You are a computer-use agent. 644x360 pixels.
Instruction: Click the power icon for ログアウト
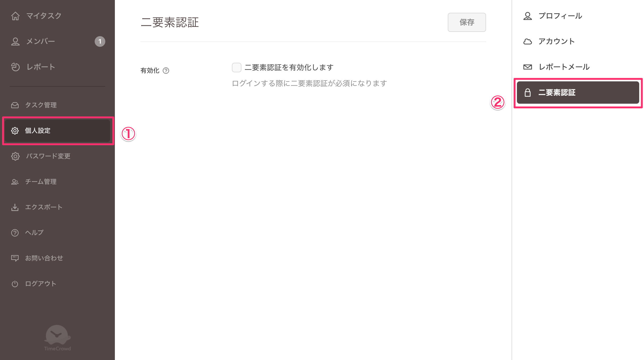15,284
